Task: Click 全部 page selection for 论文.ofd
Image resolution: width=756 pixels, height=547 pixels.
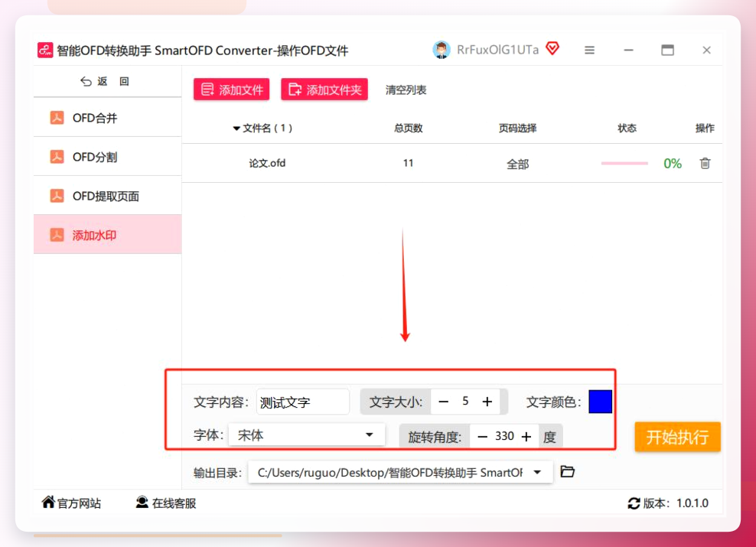Action: pyautogui.click(x=517, y=164)
